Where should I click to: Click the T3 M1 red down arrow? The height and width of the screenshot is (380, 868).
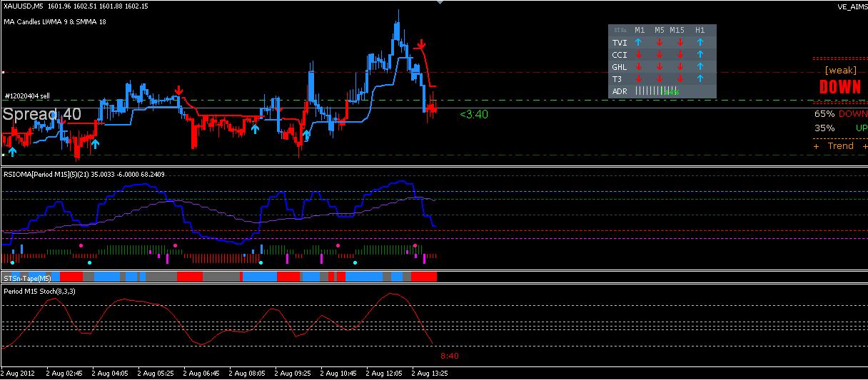tap(639, 79)
